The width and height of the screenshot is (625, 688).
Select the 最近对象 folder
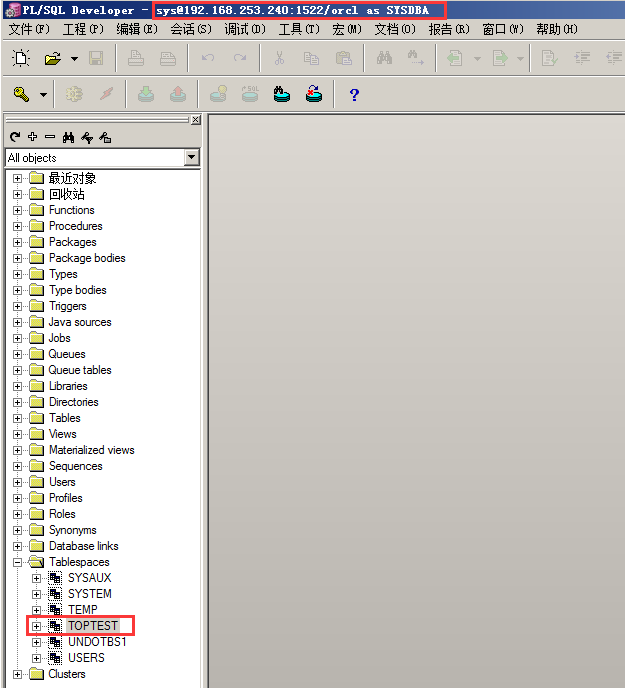[x=72, y=178]
